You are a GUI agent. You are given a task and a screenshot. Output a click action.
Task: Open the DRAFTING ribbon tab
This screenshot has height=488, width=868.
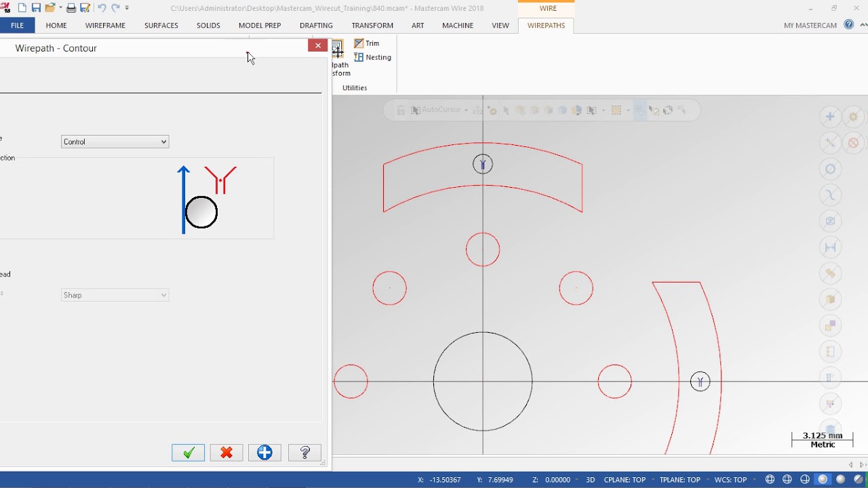[316, 25]
